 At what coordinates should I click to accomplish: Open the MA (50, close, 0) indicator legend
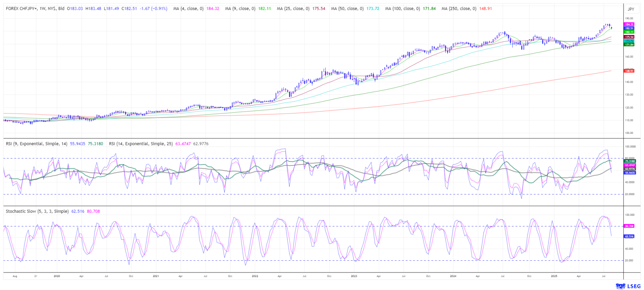pos(347,9)
